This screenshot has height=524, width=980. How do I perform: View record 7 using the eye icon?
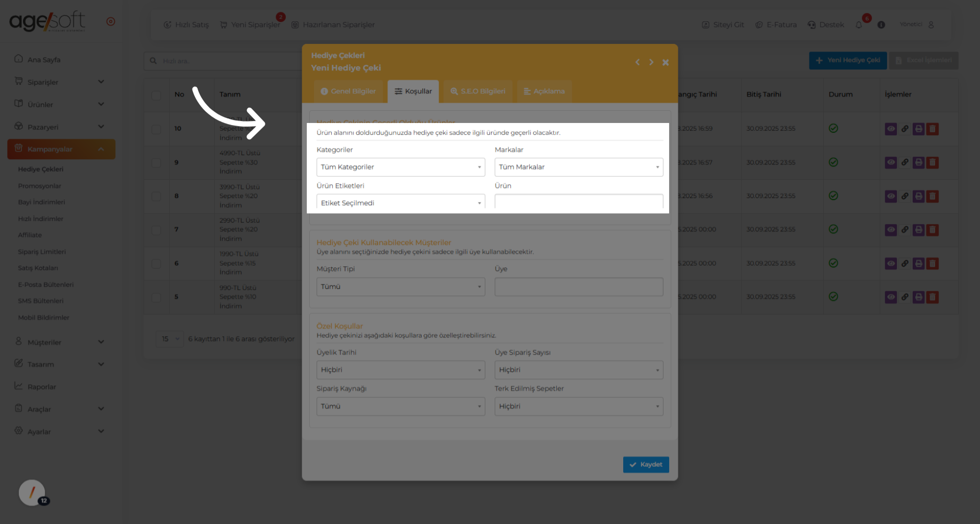(x=891, y=230)
